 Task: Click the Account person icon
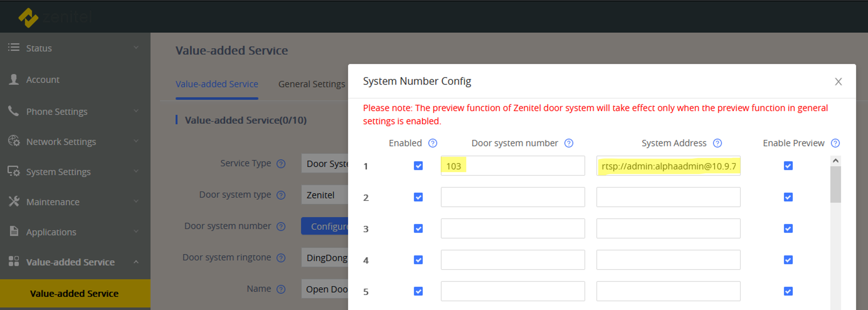(x=14, y=79)
